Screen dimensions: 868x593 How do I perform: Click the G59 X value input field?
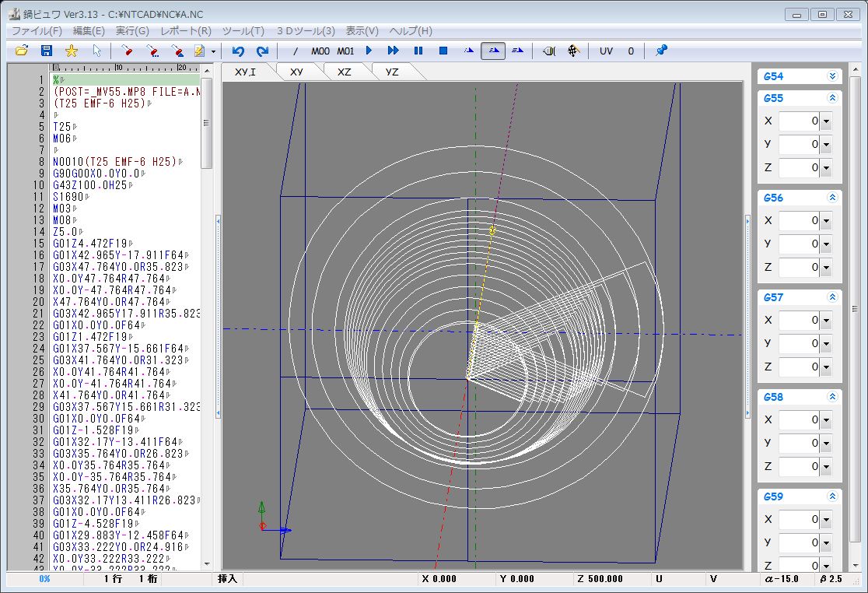[800, 520]
